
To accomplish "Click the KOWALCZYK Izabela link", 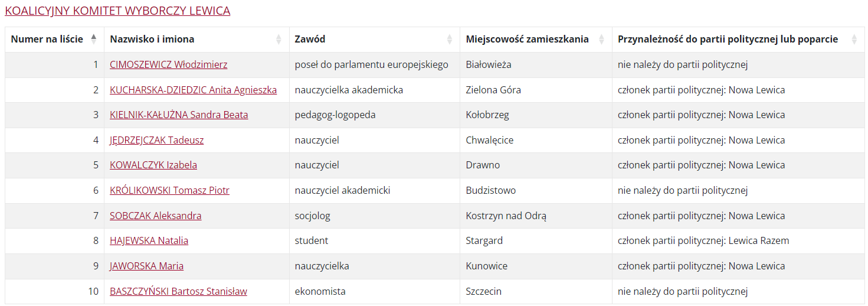I will 153,165.
